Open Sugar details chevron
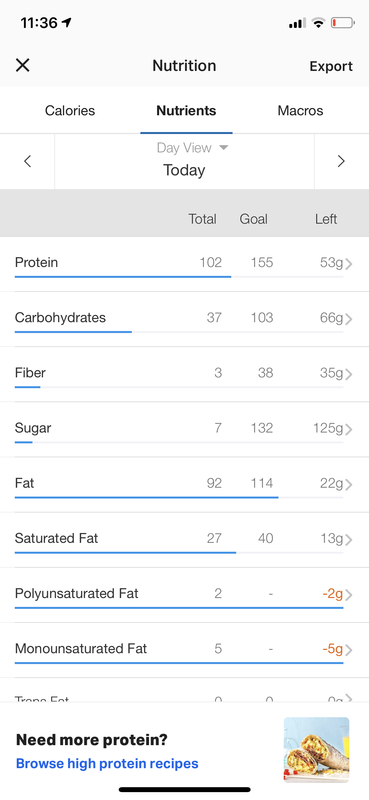The image size is (369, 800). point(349,429)
